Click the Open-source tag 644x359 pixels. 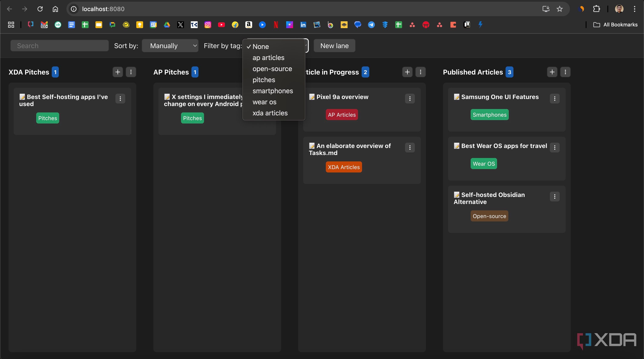point(489,216)
